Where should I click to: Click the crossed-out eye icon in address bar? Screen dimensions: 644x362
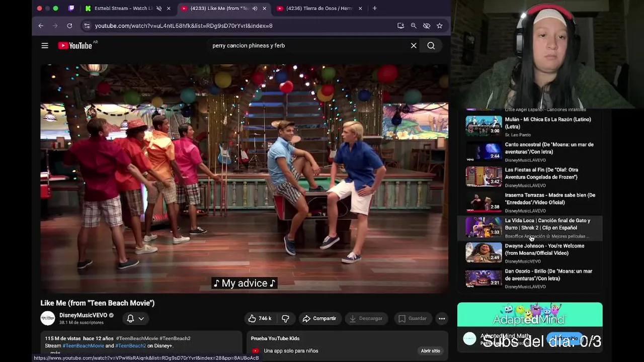[x=427, y=26]
